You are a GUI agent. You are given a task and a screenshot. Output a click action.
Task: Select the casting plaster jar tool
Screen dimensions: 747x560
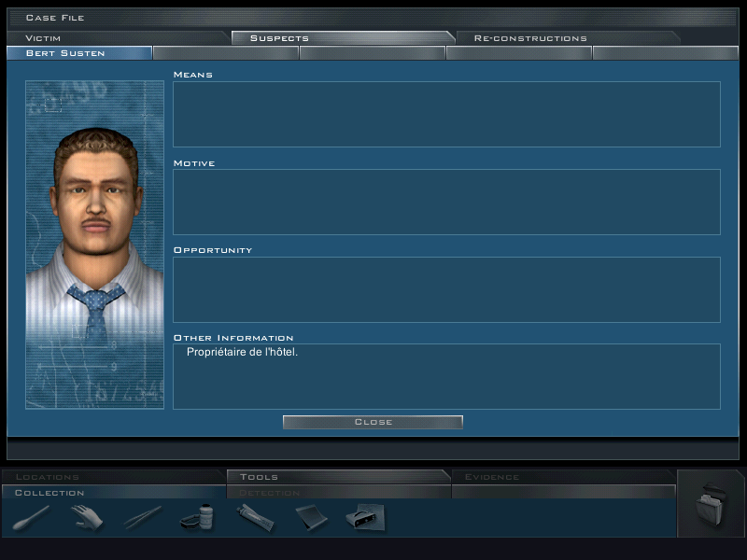point(197,518)
